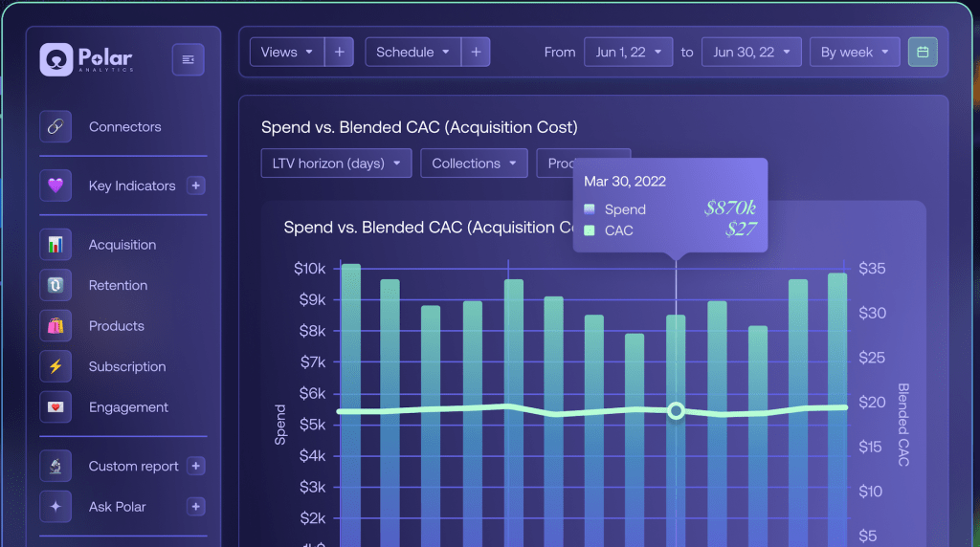Viewport: 980px width, 547px height.
Task: Open the Ask Polar item
Action: click(x=117, y=507)
